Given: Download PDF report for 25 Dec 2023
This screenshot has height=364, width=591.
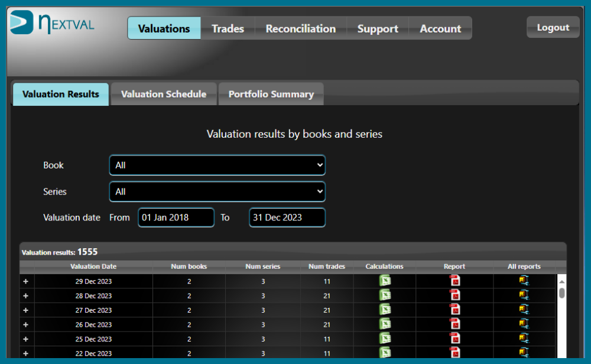Looking at the screenshot, I should tap(454, 339).
